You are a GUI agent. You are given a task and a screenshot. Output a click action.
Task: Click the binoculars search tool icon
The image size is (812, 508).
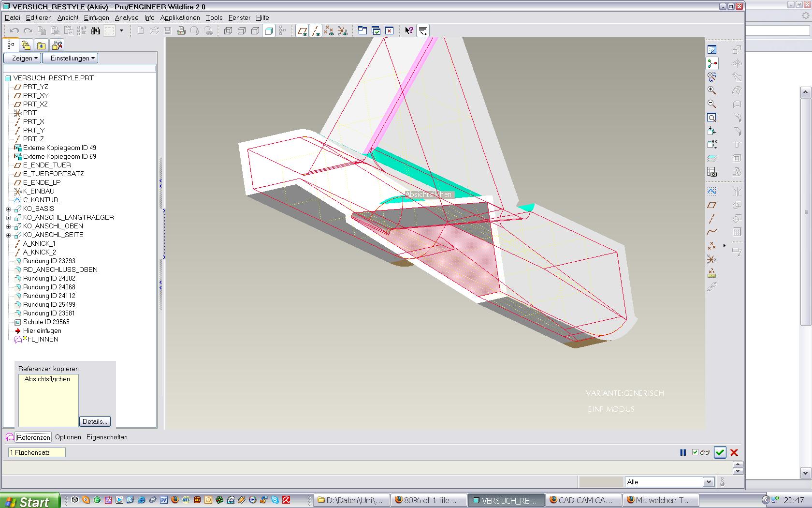point(96,31)
